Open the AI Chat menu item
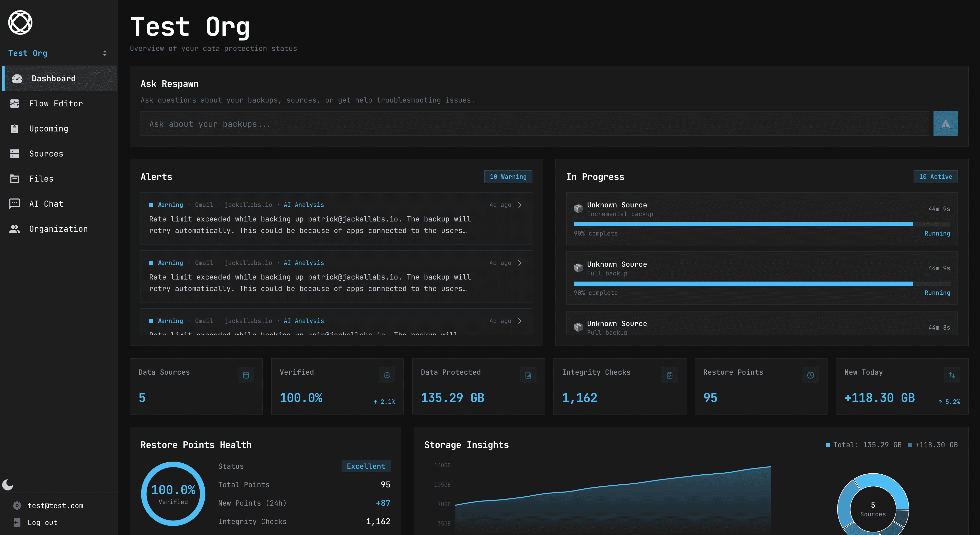The width and height of the screenshot is (980, 535). (x=46, y=204)
